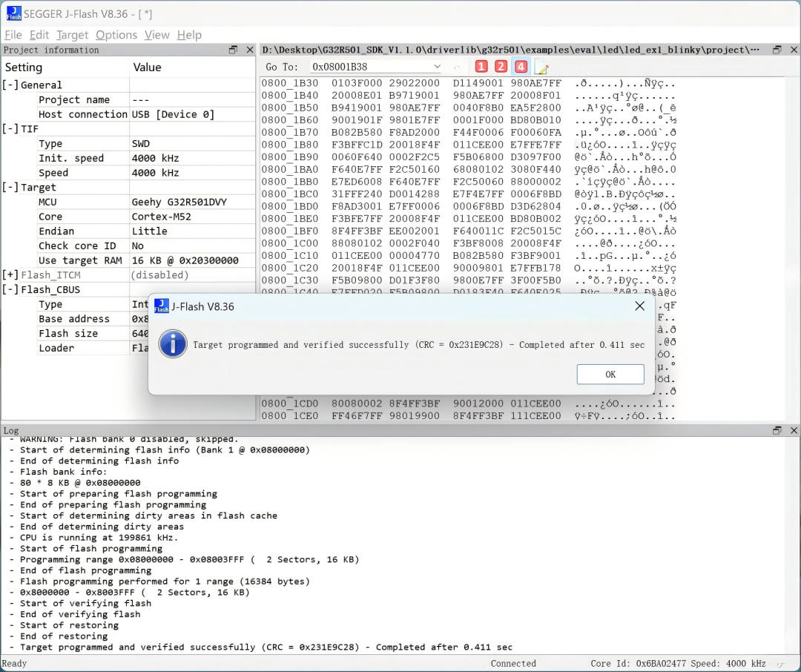
Task: Open the View menu
Action: (156, 35)
